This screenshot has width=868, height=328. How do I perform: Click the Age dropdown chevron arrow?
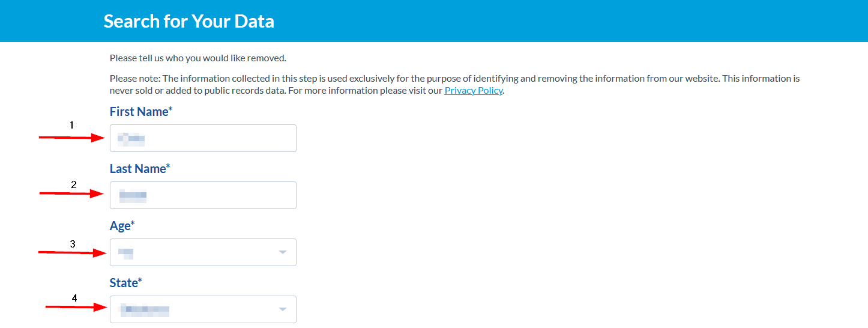283,252
